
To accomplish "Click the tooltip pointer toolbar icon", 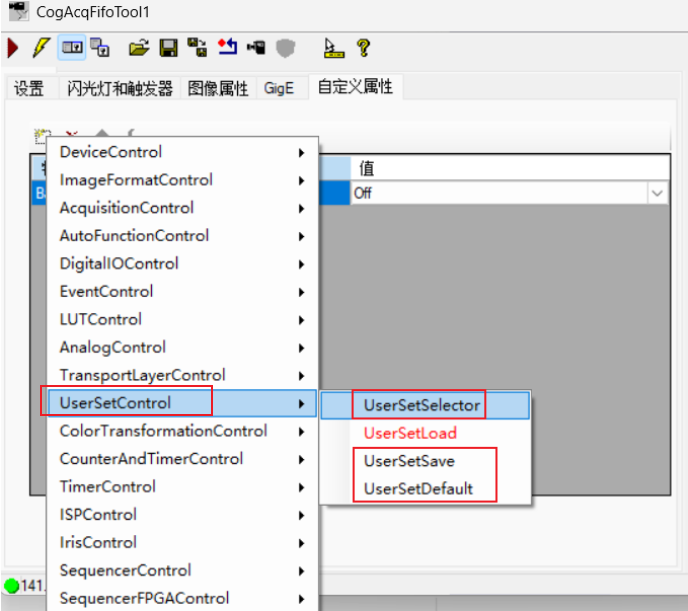I will click(333, 48).
